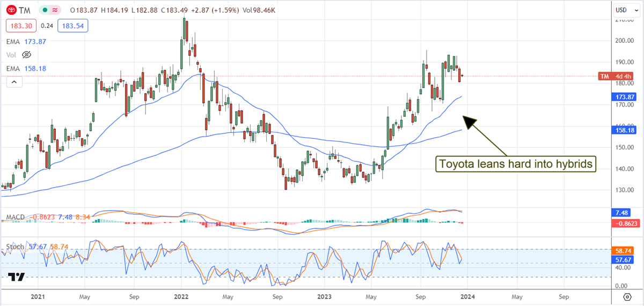
Task: Click the 158.18 EMA axis label
Action: 625,130
